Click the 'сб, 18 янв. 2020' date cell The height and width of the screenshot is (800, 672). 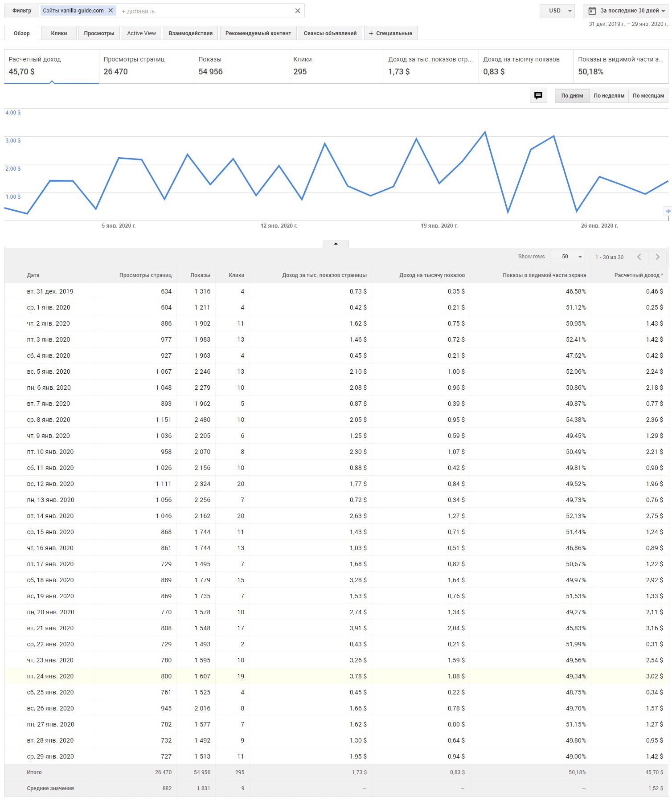point(50,580)
